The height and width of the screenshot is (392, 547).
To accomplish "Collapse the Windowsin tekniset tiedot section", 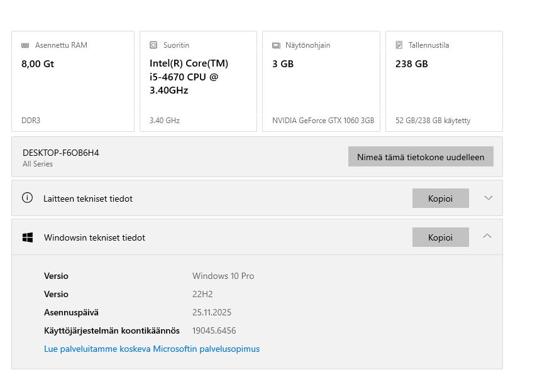I will (488, 237).
